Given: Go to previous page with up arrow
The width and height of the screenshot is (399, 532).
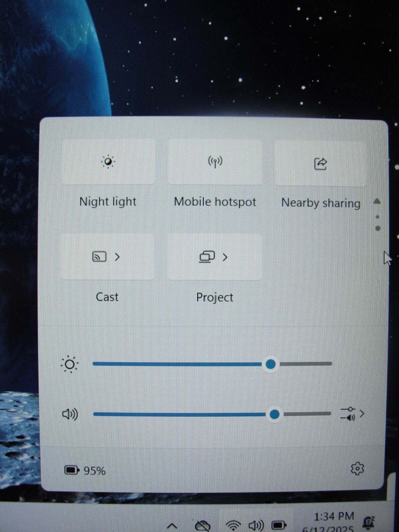Looking at the screenshot, I should point(377,201).
